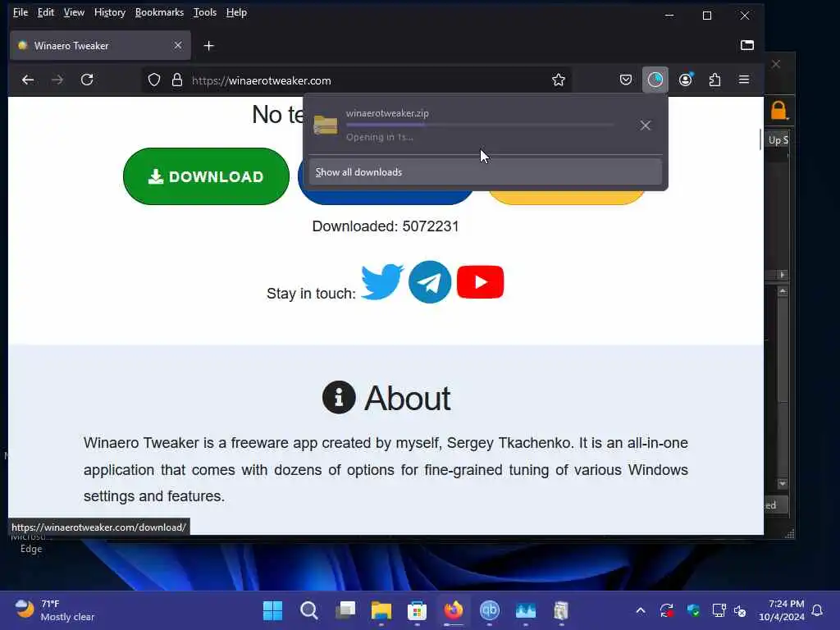Image resolution: width=840 pixels, height=630 pixels.
Task: Go back with the Firefox back arrow
Action: point(28,80)
